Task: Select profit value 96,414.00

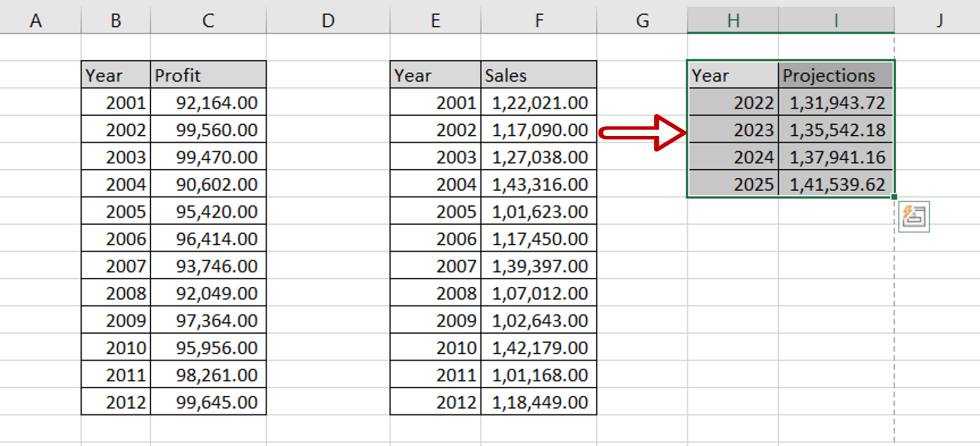Action: pyautogui.click(x=208, y=238)
